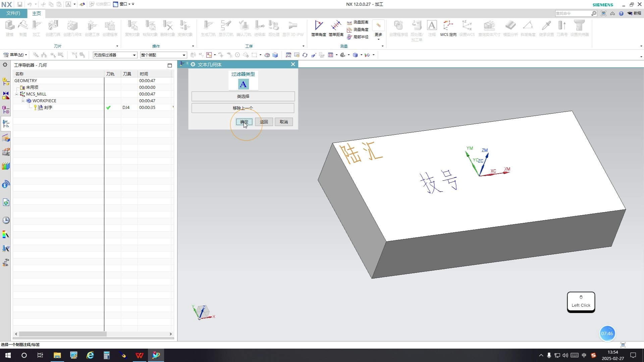Click the 类选择 class selection button

click(x=243, y=96)
